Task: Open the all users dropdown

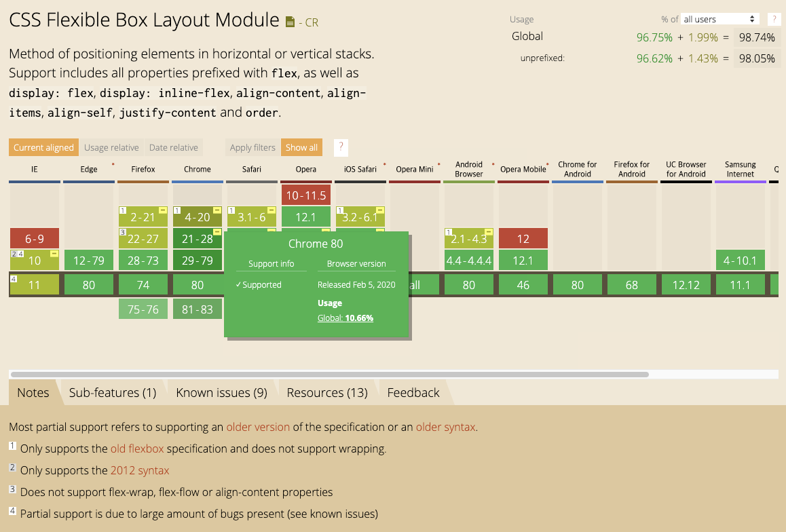Action: point(719,19)
